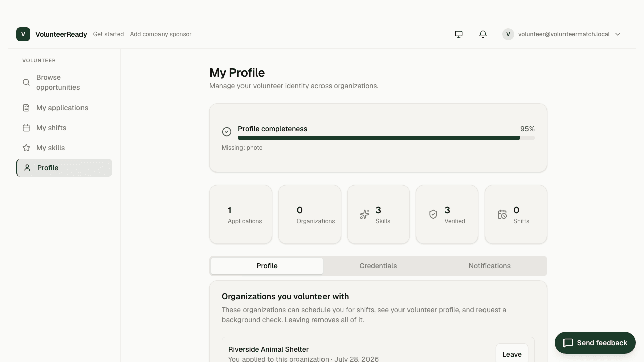Open volunteer@volunteermatch.local account dropdown
This screenshot has width=644, height=362.
561,34
